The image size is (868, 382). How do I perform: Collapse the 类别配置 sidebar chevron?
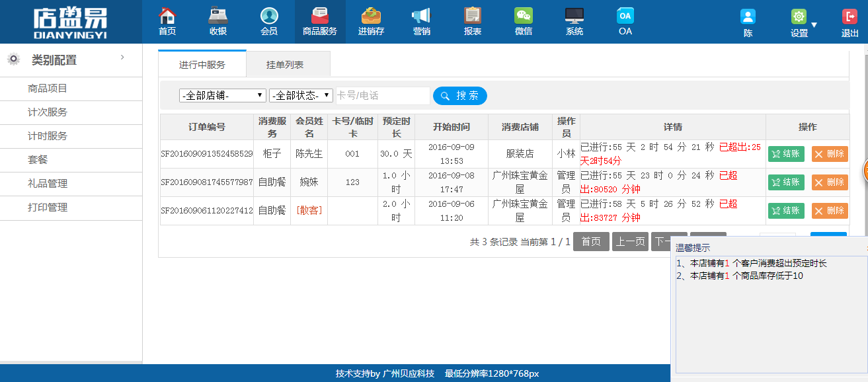tap(122, 57)
